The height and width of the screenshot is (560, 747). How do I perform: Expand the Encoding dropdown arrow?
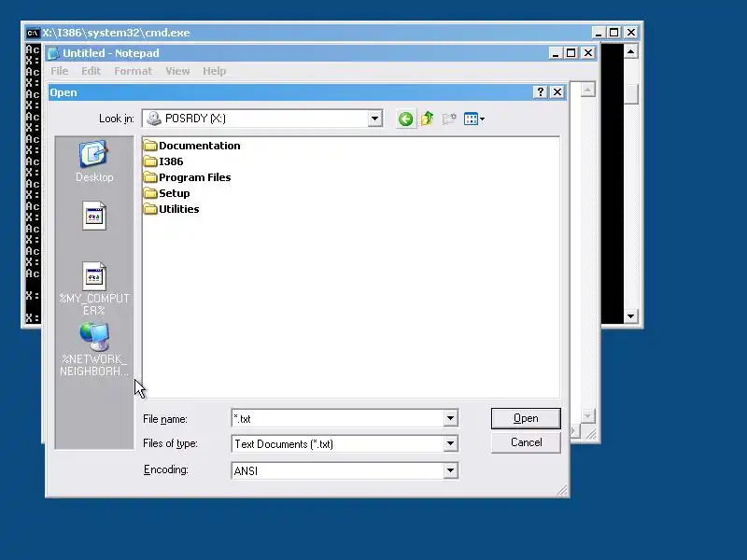(x=450, y=471)
